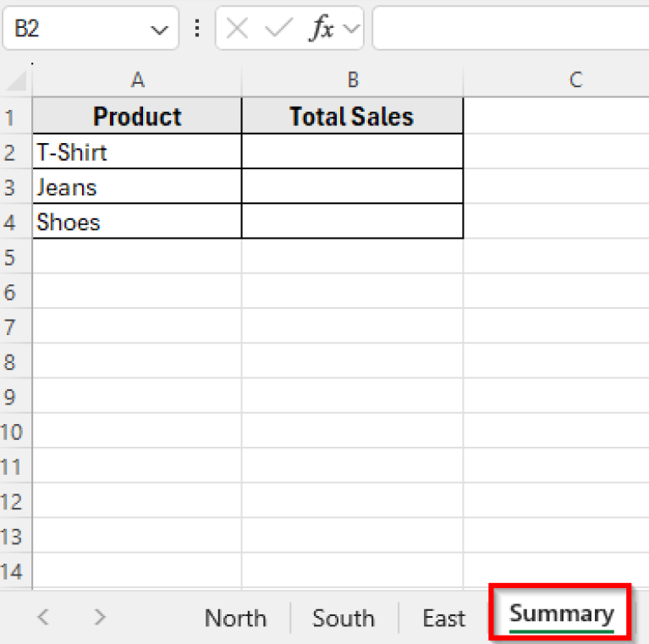This screenshot has width=649, height=644.
Task: Select row 5 header
Action: [x=12, y=257]
